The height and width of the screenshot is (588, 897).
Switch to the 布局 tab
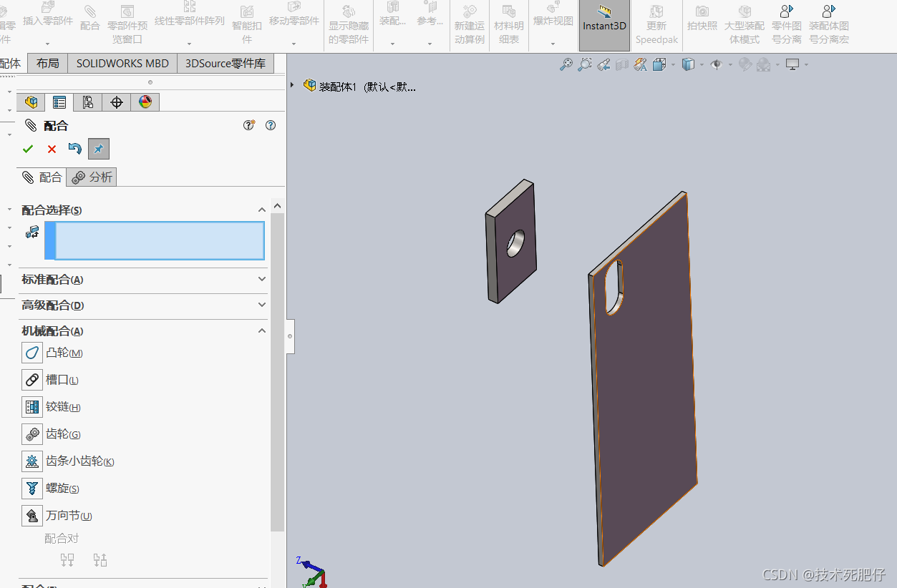(x=48, y=63)
